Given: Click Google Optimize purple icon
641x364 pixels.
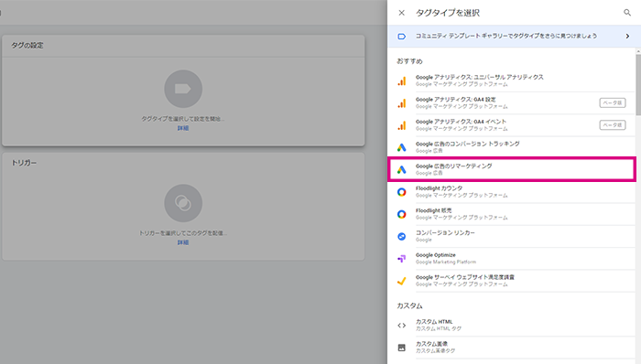Looking at the screenshot, I should [x=402, y=259].
